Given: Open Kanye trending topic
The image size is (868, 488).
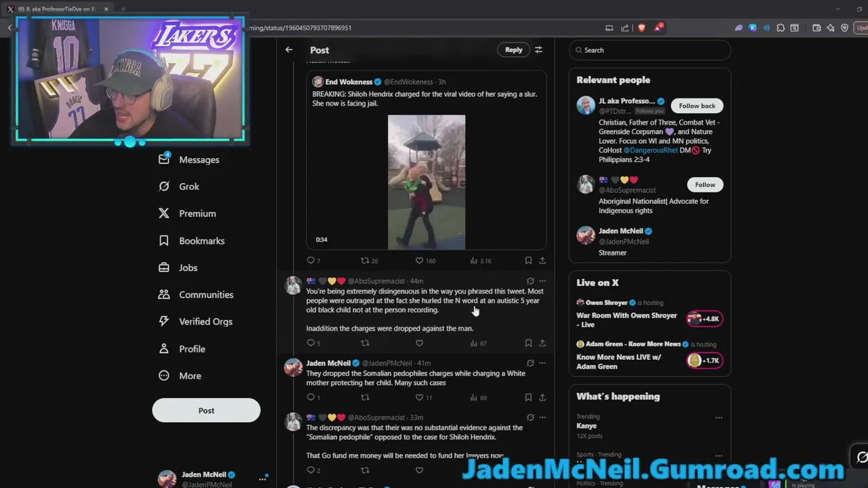Looking at the screenshot, I should click(x=587, y=426).
